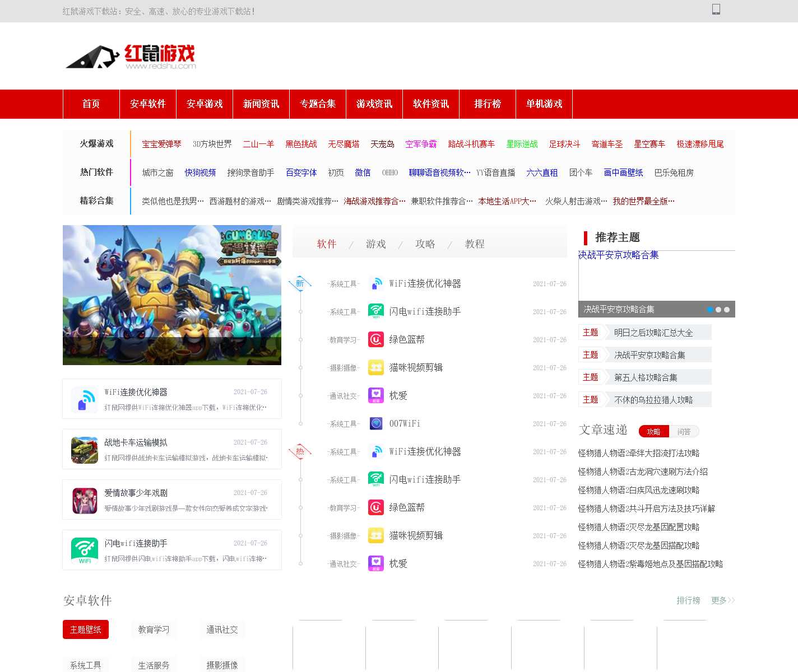
Task: Open the 007WiFi app icon
Action: (376, 424)
